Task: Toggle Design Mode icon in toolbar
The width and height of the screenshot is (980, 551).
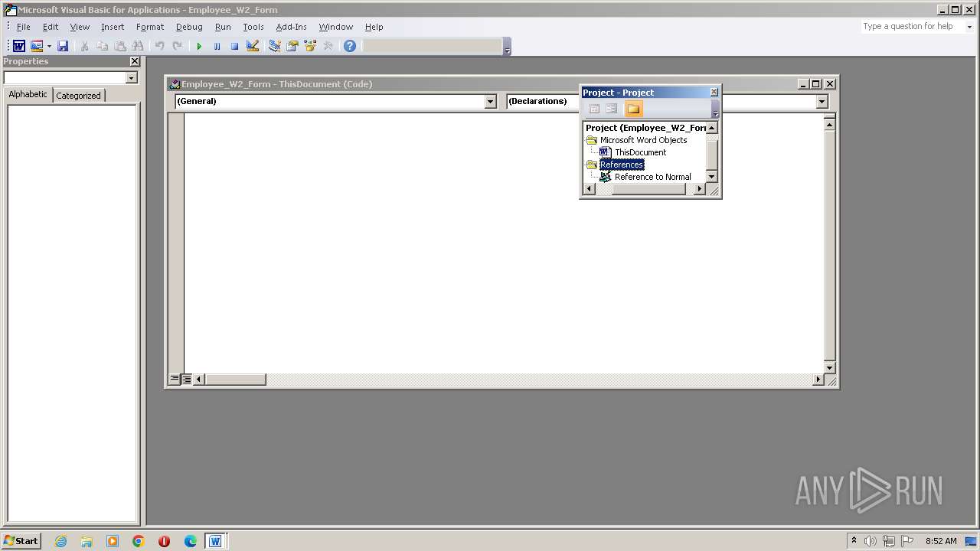Action: click(252, 46)
